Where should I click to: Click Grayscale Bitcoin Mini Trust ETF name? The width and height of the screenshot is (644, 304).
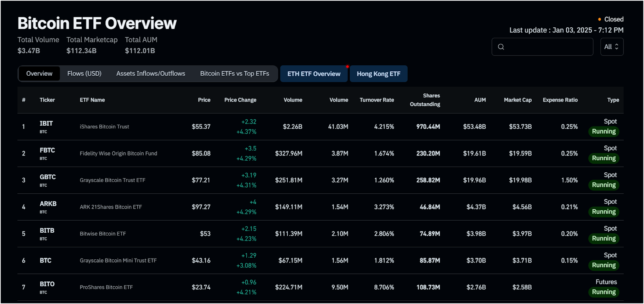pyautogui.click(x=118, y=261)
